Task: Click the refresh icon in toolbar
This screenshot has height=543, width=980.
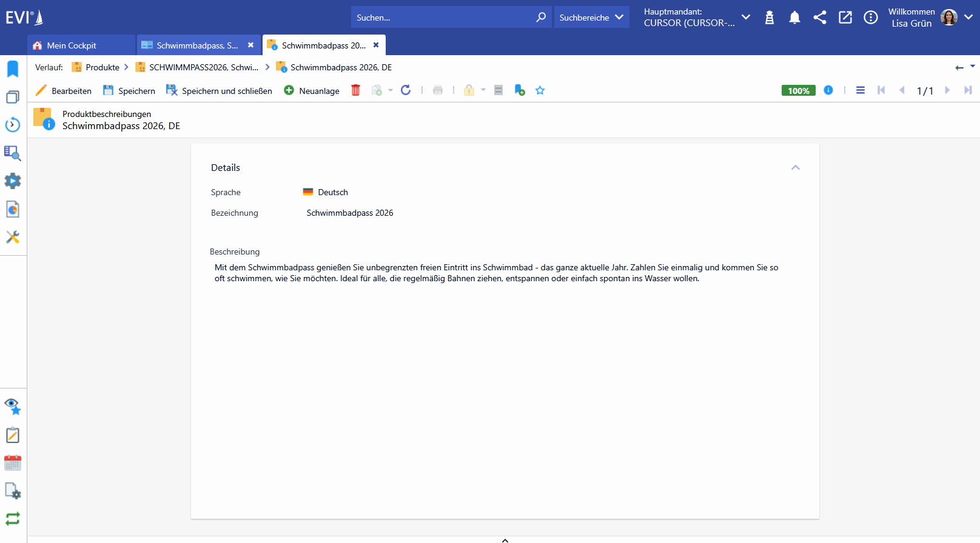Action: 406,90
